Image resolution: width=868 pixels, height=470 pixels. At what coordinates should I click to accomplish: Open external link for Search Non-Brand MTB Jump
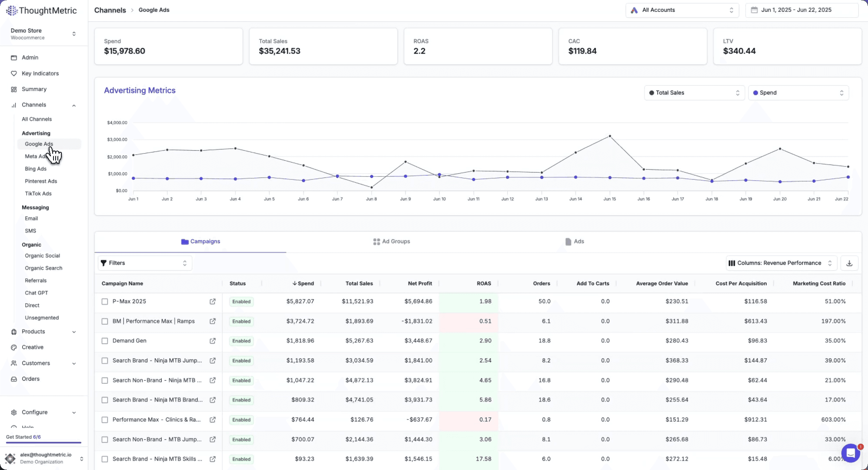pyautogui.click(x=213, y=440)
